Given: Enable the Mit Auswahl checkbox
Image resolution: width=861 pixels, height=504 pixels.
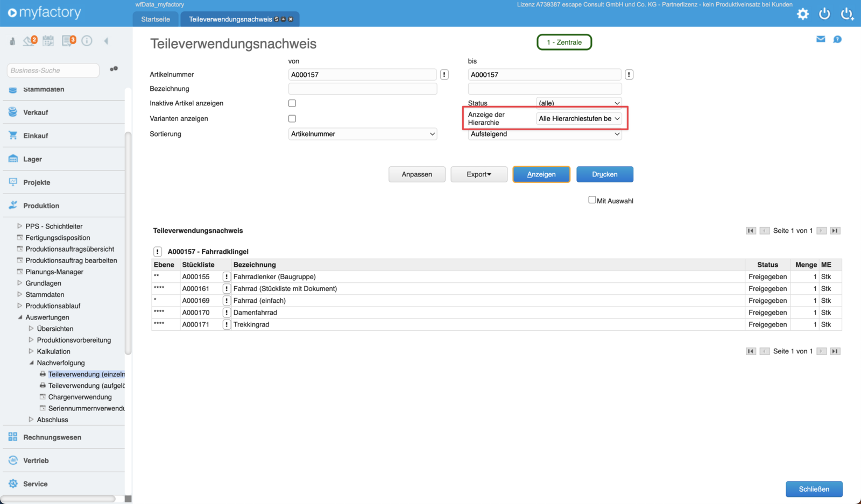Looking at the screenshot, I should click(592, 200).
